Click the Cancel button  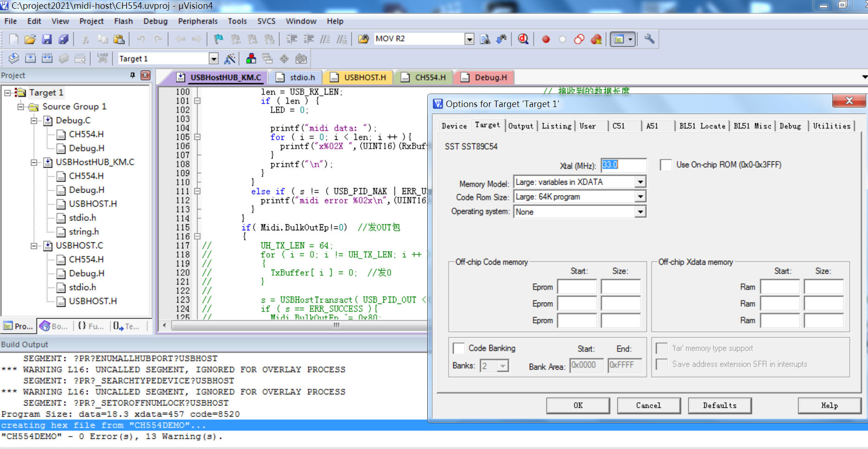[x=649, y=405]
